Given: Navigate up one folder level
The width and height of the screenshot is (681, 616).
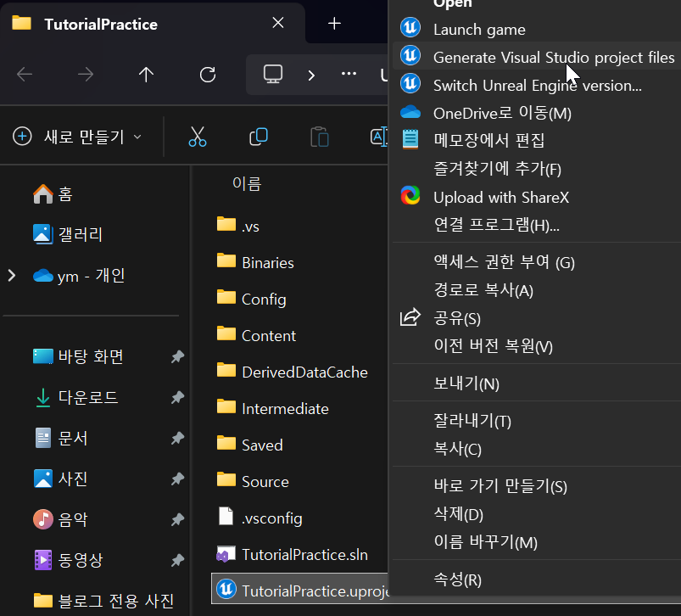Looking at the screenshot, I should (146, 75).
